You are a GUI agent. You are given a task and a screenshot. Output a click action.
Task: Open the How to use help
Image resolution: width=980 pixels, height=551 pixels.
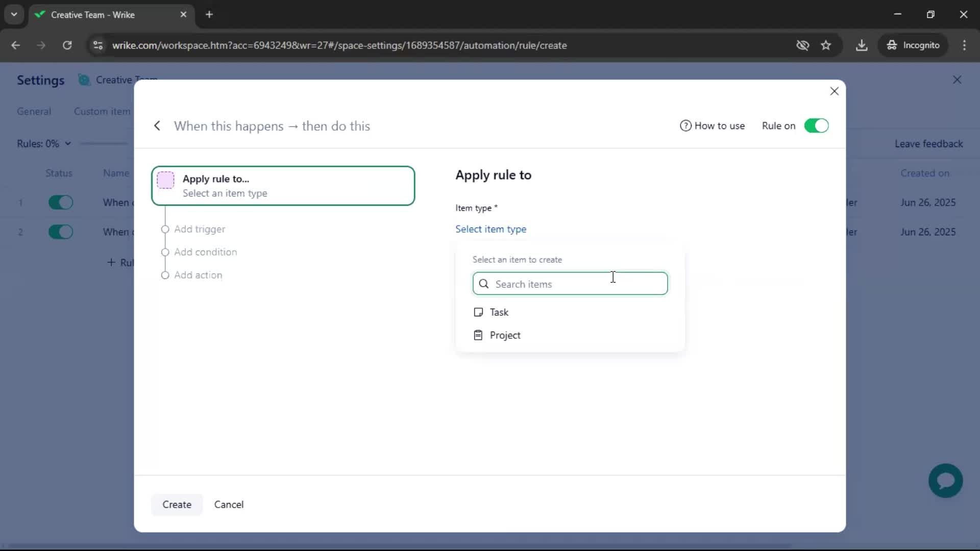click(712, 126)
